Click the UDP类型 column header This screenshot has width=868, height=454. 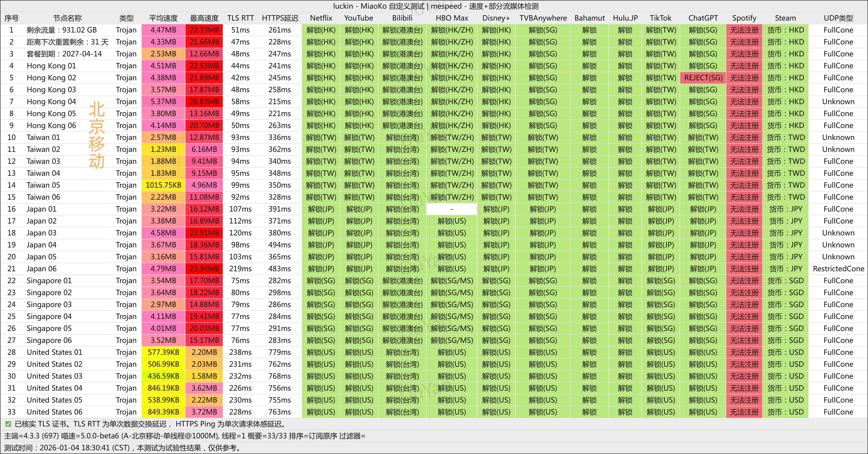(x=838, y=18)
